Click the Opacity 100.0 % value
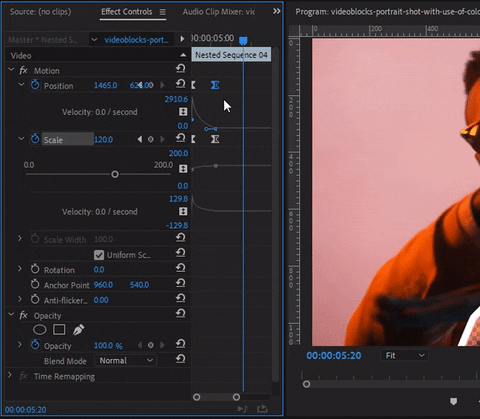The width and height of the screenshot is (480, 419). [108, 346]
